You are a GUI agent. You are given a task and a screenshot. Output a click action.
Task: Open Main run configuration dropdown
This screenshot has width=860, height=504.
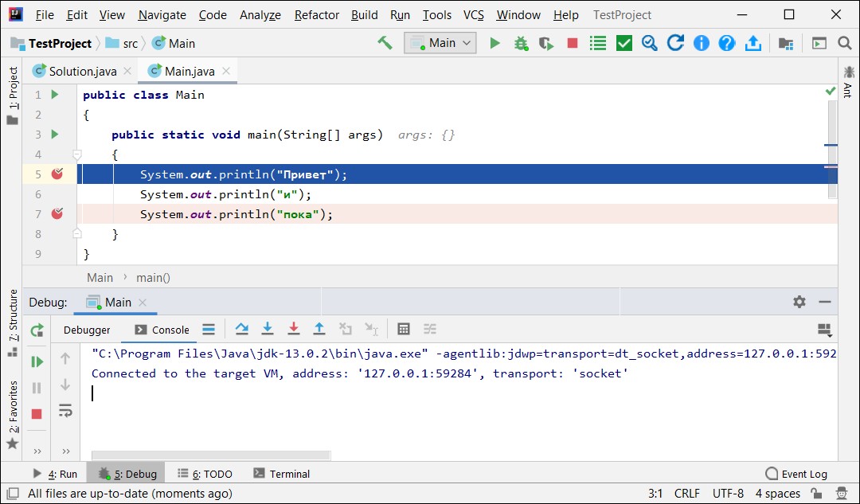(x=440, y=43)
